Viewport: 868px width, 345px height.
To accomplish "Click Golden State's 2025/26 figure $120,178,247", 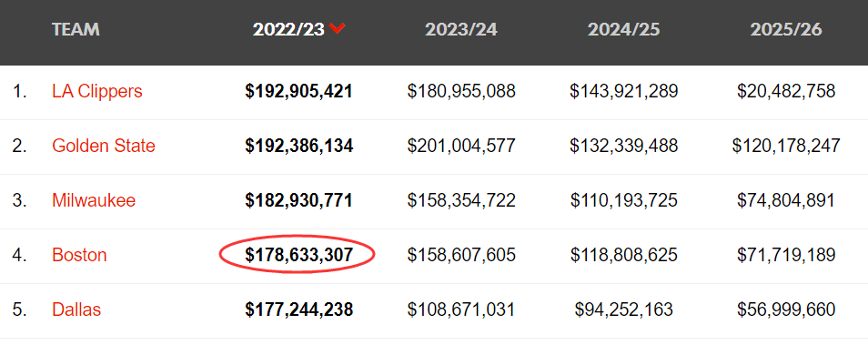I will 786,146.
